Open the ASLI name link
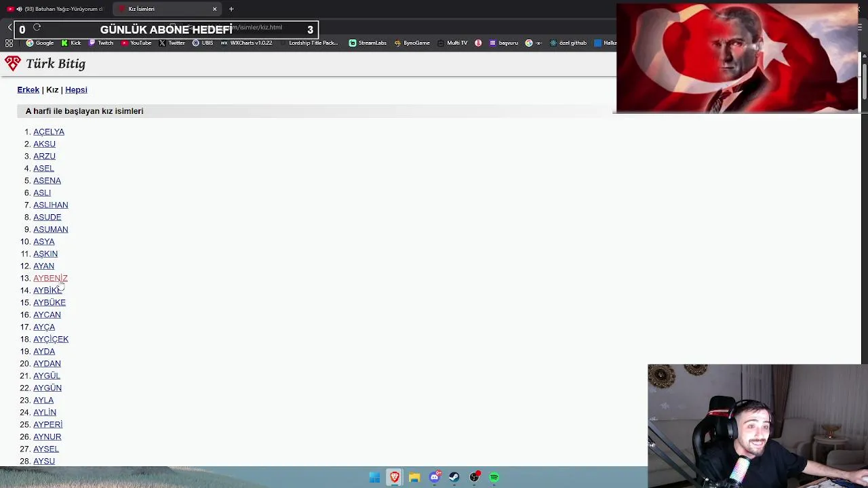This screenshot has height=488, width=868. 42,192
